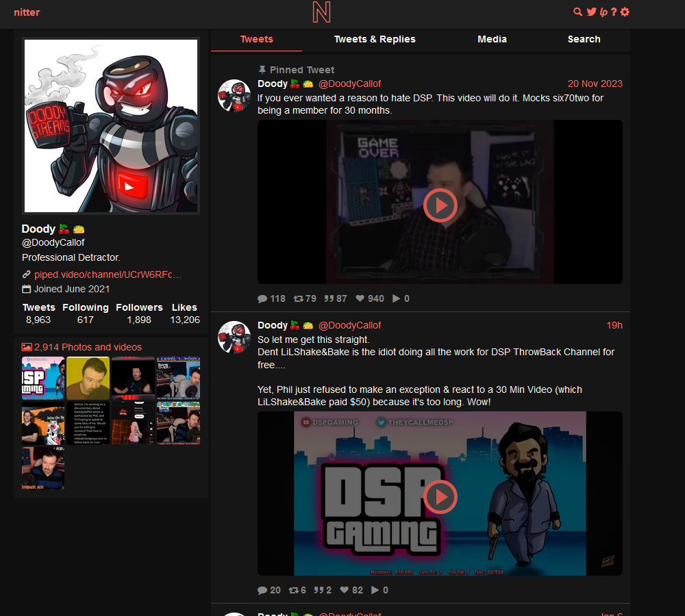This screenshot has height=616, width=685.
Task: Open the Twitter bird icon link
Action: (592, 12)
